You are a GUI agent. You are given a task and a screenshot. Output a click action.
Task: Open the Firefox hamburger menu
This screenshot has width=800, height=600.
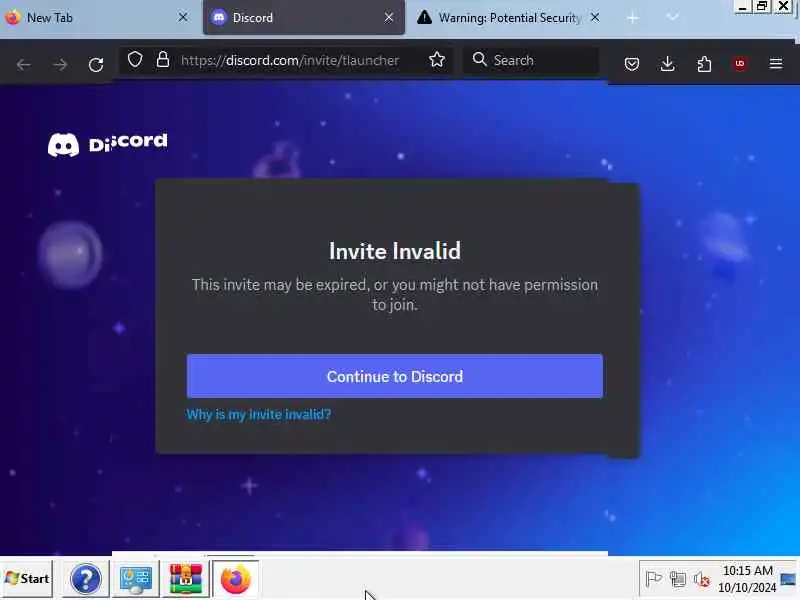[x=776, y=64]
